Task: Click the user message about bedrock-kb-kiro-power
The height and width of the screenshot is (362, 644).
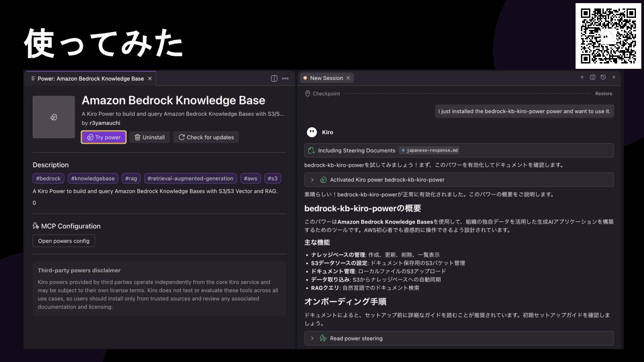Action: tap(524, 111)
